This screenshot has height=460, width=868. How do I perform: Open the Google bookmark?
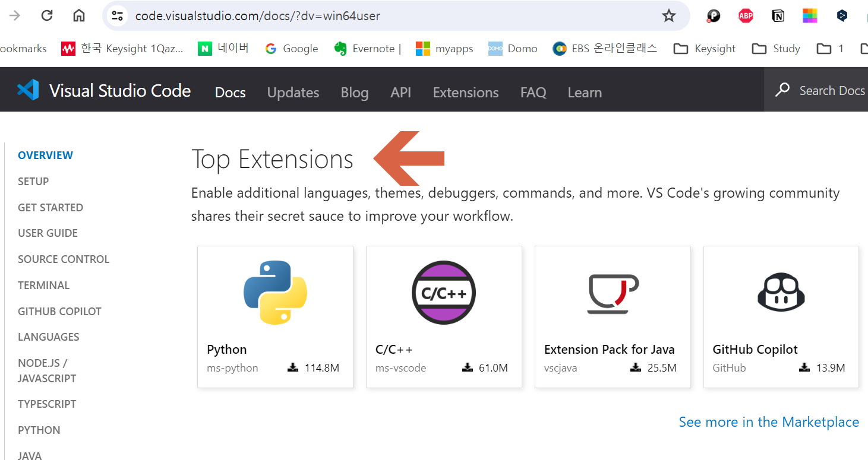point(291,49)
